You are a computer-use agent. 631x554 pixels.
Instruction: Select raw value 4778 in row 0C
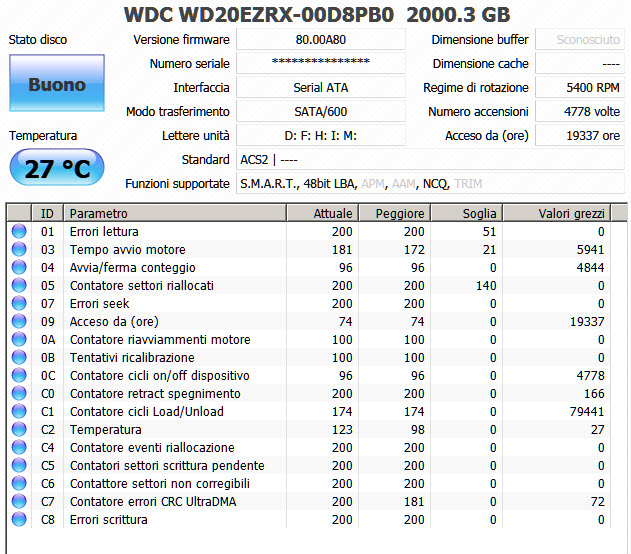[590, 376]
